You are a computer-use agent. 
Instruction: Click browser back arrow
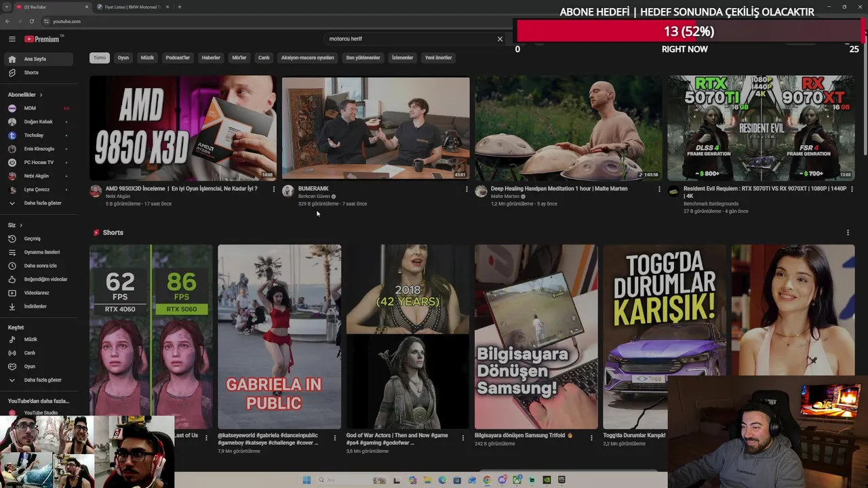(7, 21)
